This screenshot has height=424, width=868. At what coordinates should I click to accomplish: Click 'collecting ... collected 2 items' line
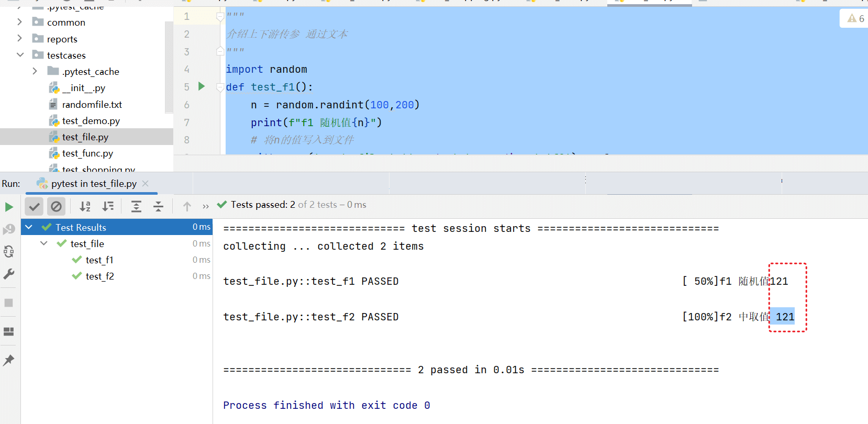coord(324,246)
